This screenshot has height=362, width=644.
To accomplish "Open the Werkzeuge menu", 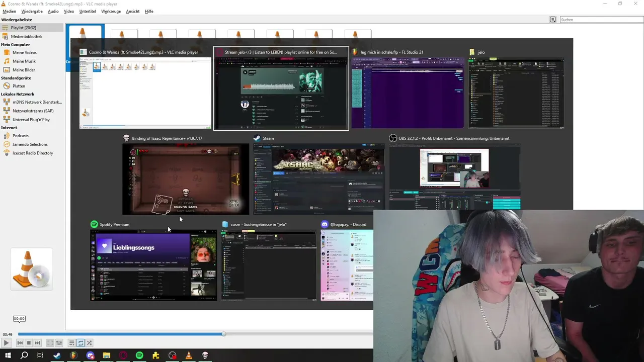I will 111,11.
